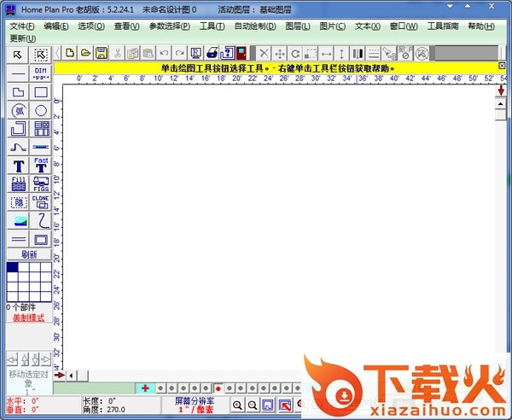Click the move selection left arrow
The width and height of the screenshot is (512, 420).
pyautogui.click(x=12, y=359)
